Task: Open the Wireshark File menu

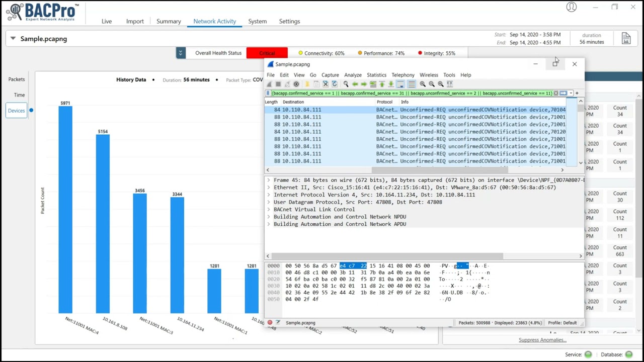Action: (x=271, y=75)
